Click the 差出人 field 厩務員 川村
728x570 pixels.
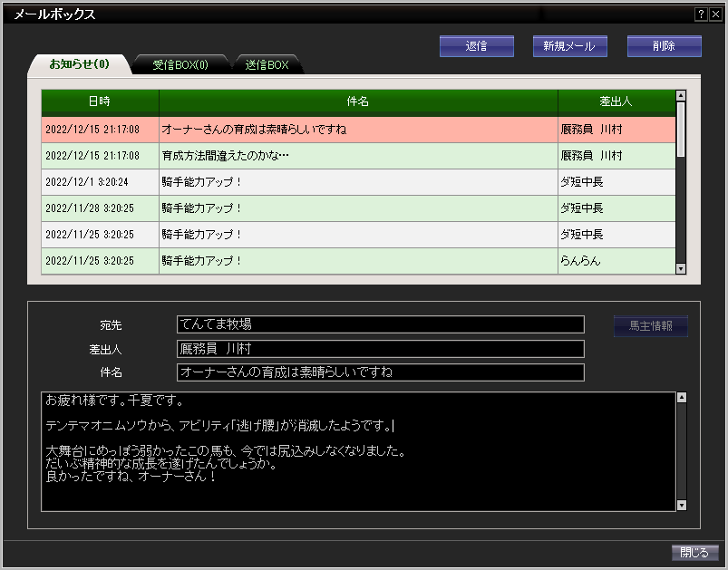(x=380, y=349)
